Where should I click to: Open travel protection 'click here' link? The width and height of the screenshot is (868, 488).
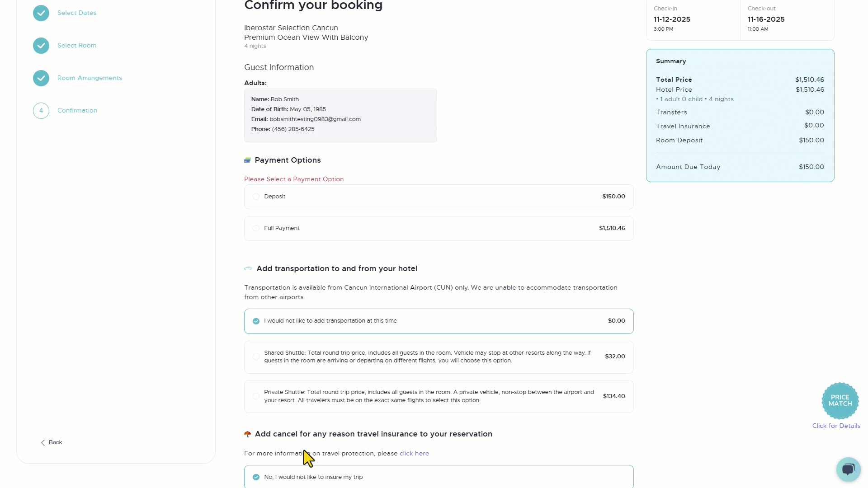(414, 453)
